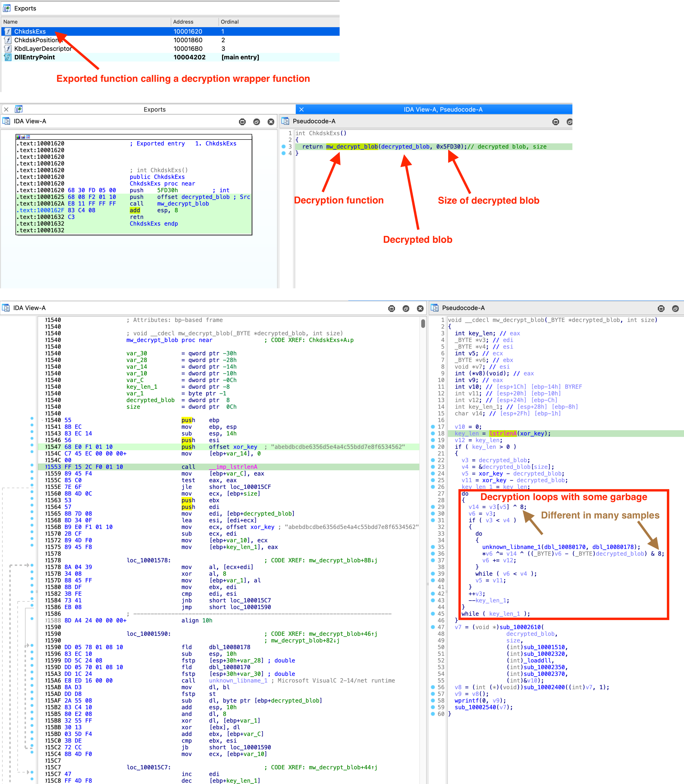Switch to the Exports tab
The height and width of the screenshot is (784, 684).
[x=154, y=110]
